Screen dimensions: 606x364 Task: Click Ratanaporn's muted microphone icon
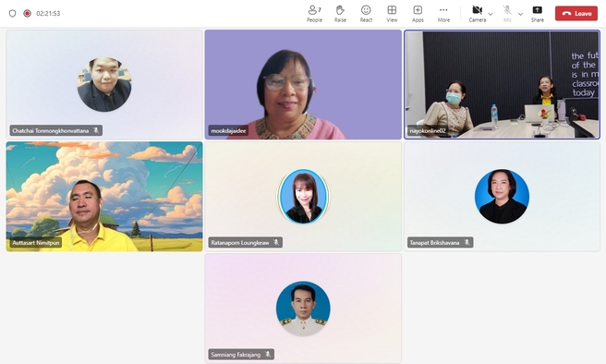tap(276, 242)
